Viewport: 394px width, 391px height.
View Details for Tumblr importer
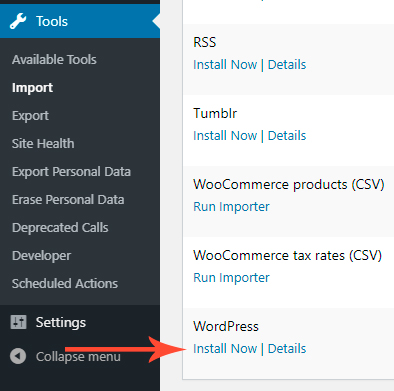287,135
